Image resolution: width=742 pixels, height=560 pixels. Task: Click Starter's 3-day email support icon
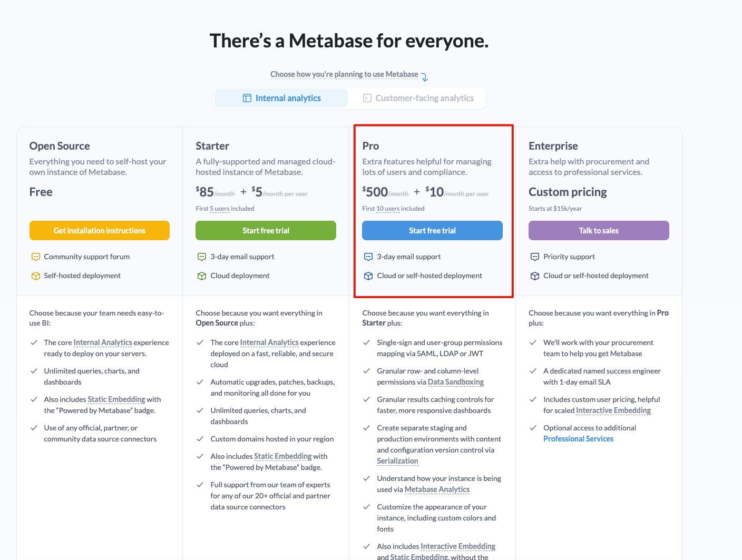[x=202, y=257]
